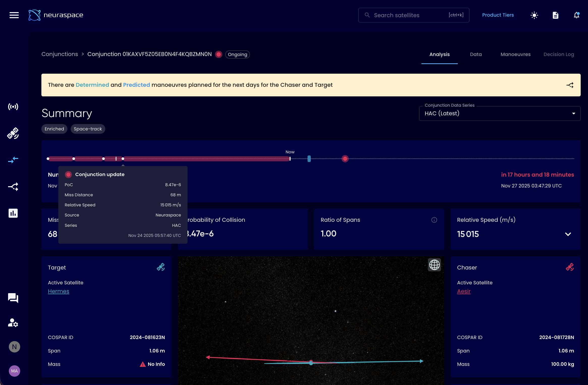The width and height of the screenshot is (588, 385).
Task: Click the Product Tiers link
Action: pos(498,15)
